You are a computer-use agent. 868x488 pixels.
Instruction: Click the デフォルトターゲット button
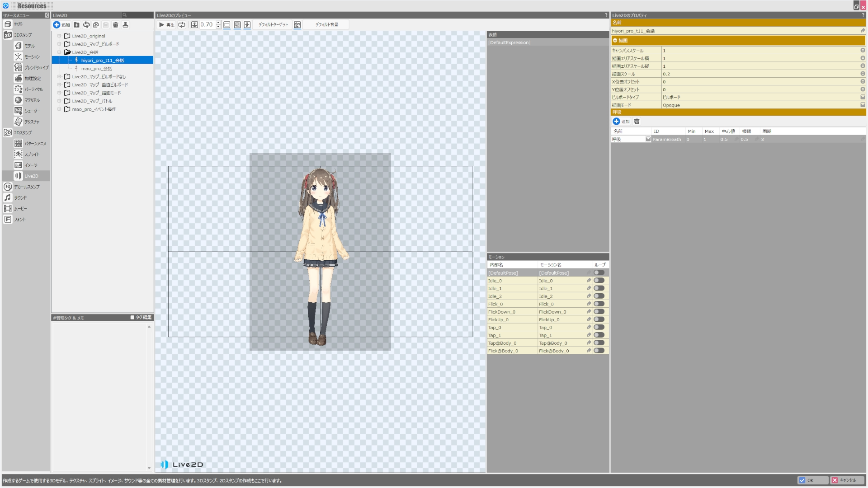click(x=273, y=25)
